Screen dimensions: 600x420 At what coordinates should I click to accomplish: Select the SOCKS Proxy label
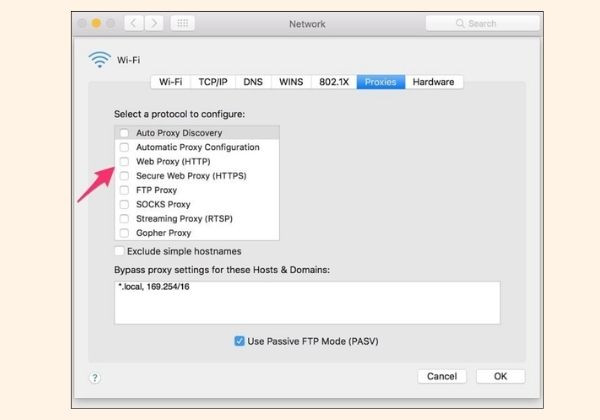coord(163,204)
